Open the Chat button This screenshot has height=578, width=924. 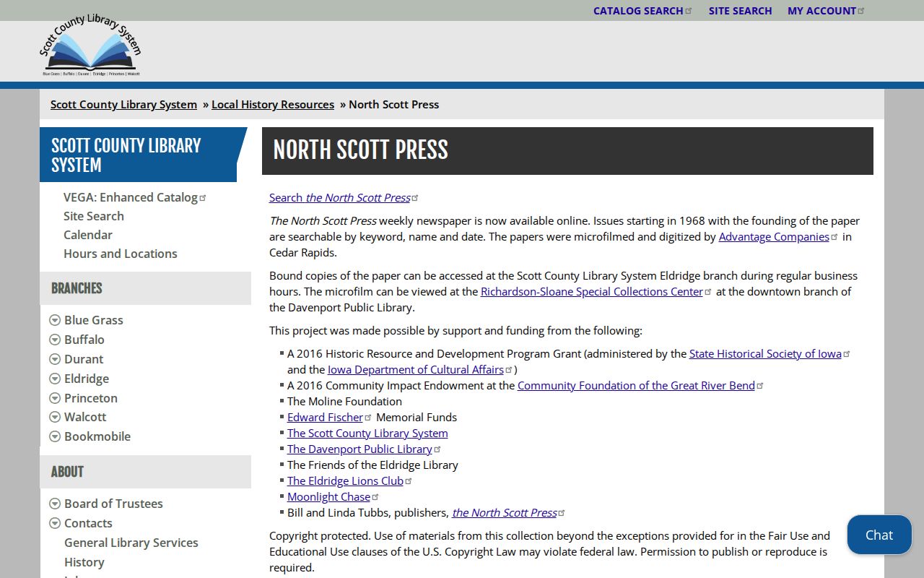(x=879, y=535)
